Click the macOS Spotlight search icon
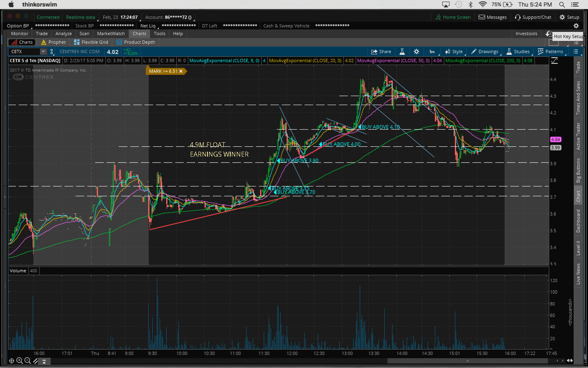 562,4
